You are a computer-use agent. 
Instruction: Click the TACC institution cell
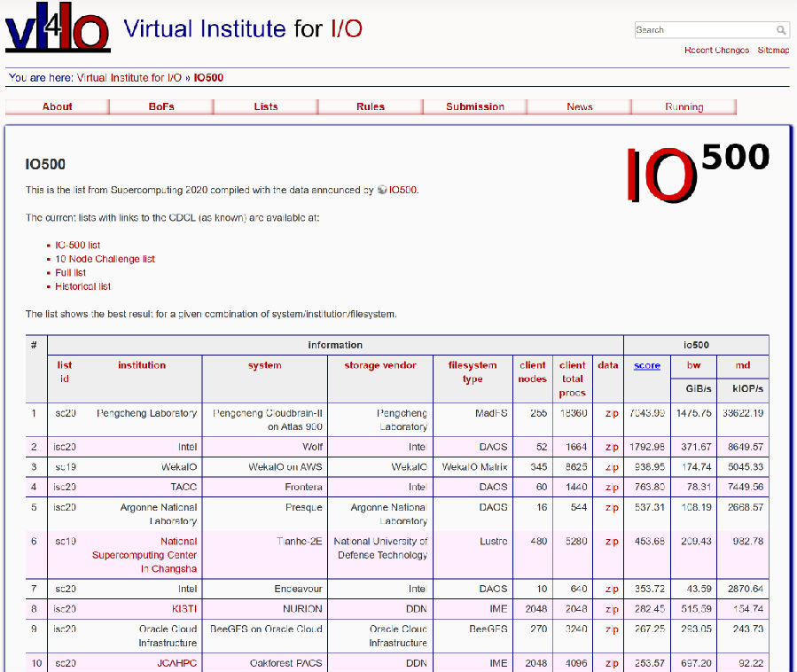click(184, 487)
